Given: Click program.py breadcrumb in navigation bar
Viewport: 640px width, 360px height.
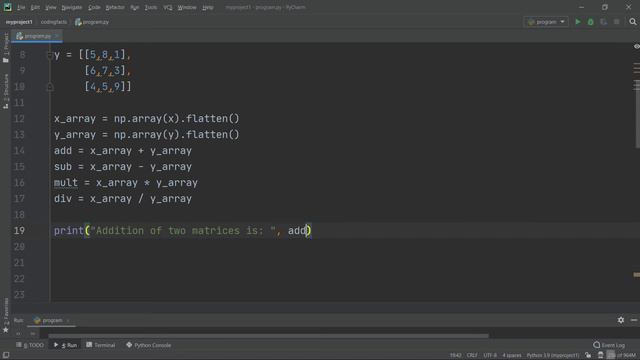Looking at the screenshot, I should point(92,22).
